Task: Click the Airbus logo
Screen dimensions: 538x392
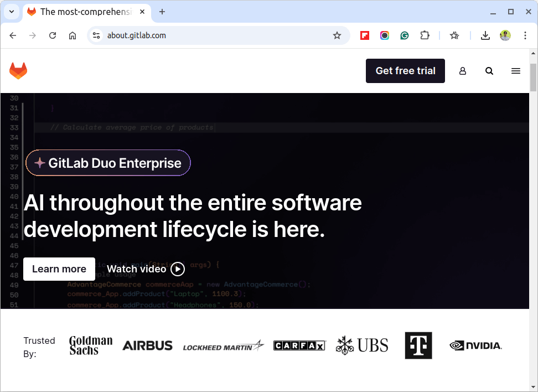Action: click(148, 345)
